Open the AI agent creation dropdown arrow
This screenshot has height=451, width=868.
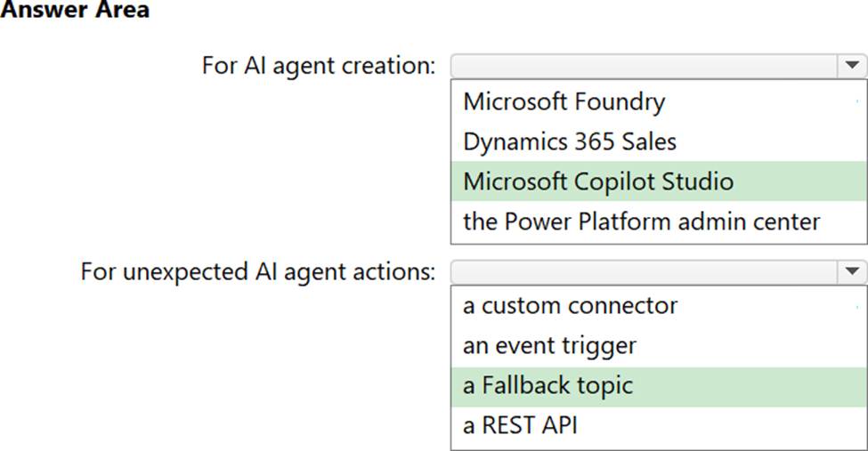(852, 66)
